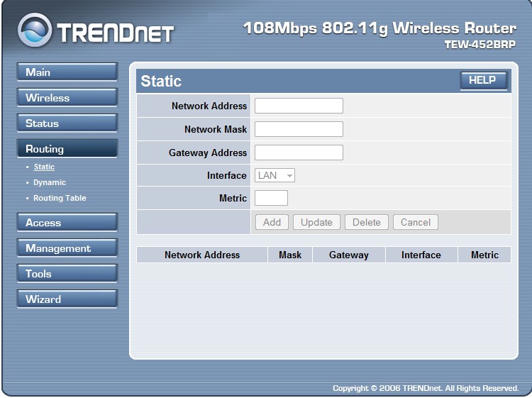This screenshot has width=532, height=398.
Task: Launch the Wizard menu section
Action: [67, 299]
